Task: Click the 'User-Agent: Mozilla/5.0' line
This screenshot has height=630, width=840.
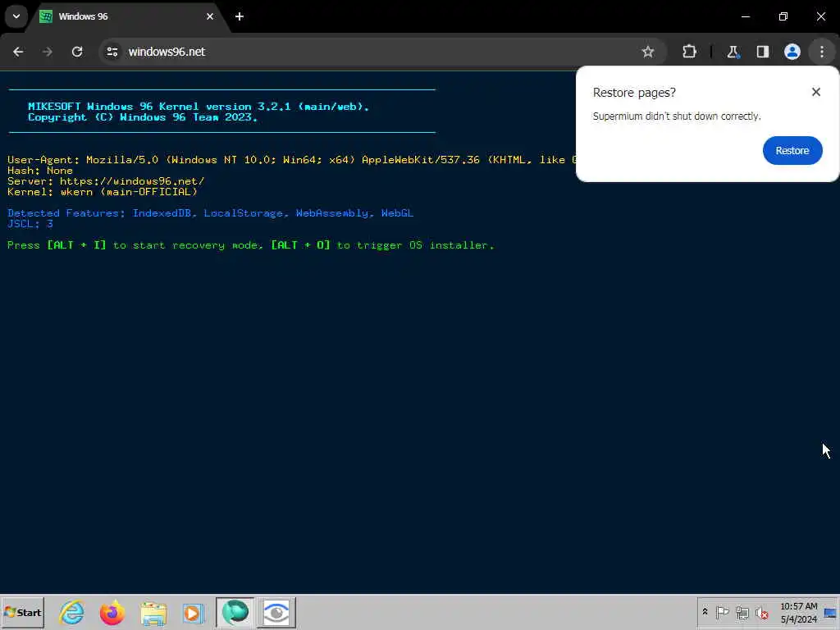Action: pos(292,160)
